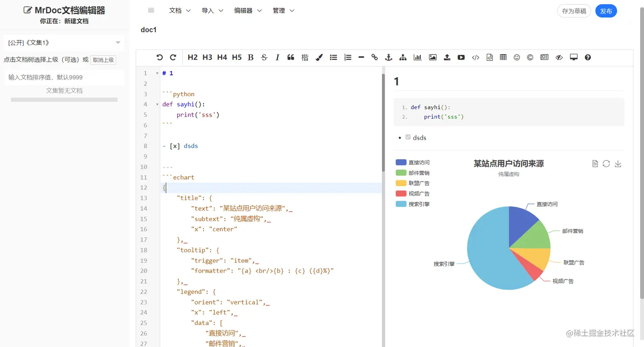
Task: Insert a horizontal rule
Action: 361,57
